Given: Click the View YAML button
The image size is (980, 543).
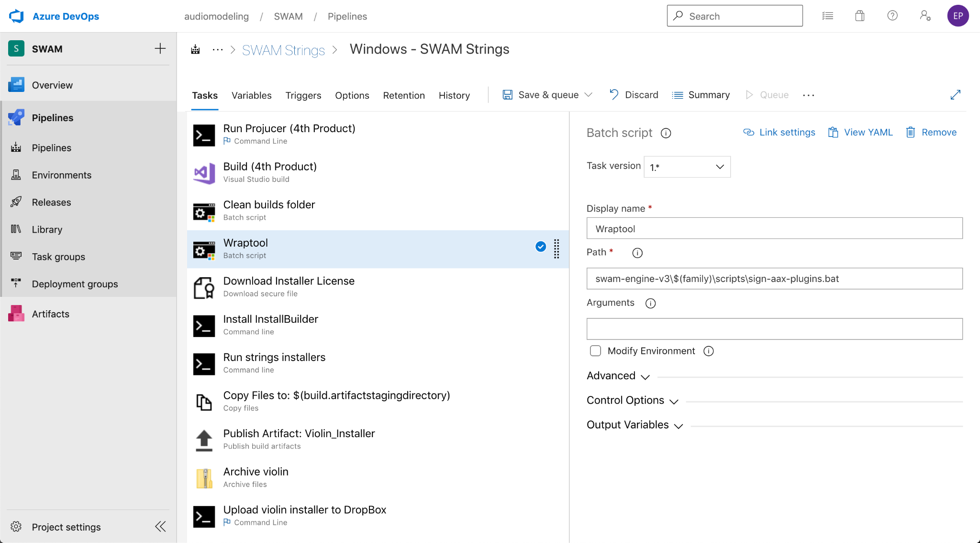Looking at the screenshot, I should point(861,133).
